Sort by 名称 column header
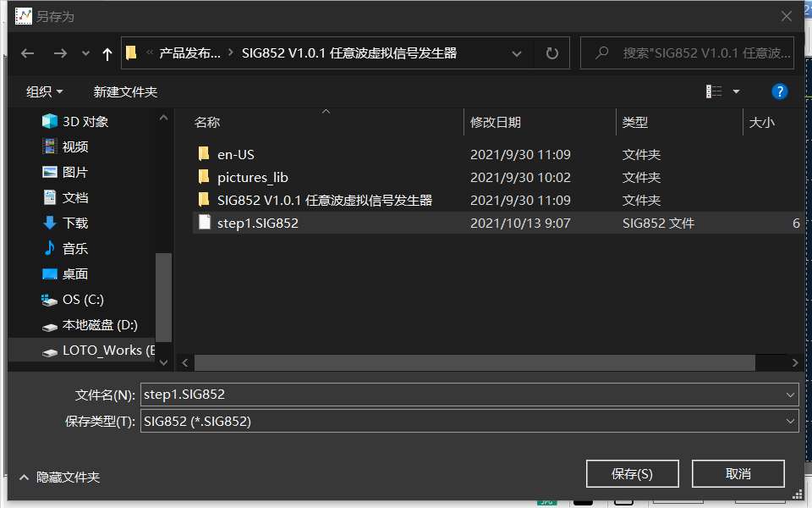The image size is (812, 508). (x=207, y=122)
